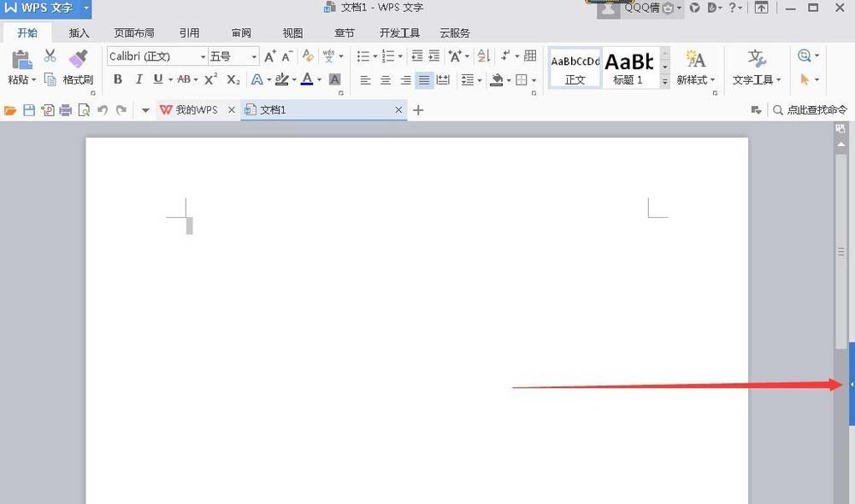Open the 插入 ribbon tab

tap(79, 33)
